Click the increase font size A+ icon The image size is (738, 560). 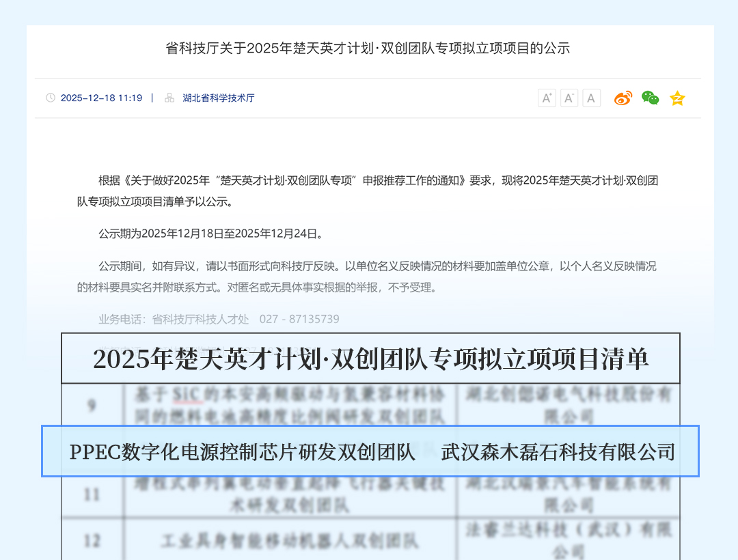click(x=547, y=98)
